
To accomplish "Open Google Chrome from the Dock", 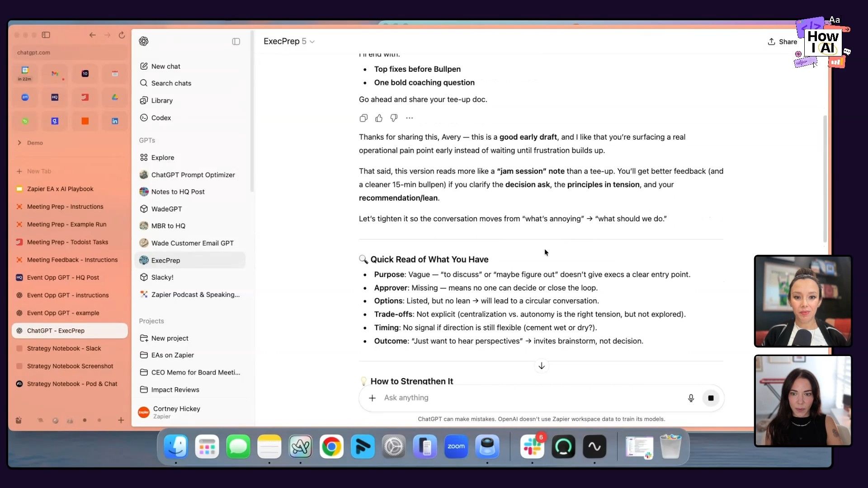I will point(331,447).
